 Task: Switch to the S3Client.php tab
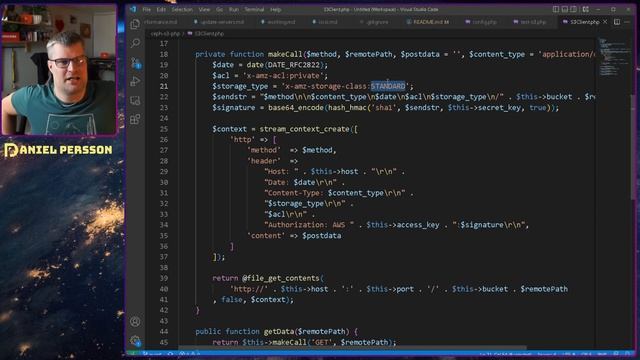coord(584,22)
